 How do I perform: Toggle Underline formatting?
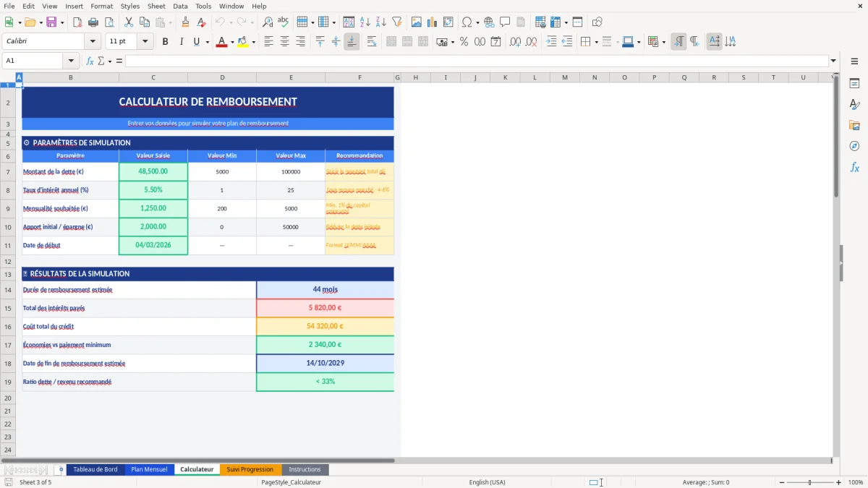click(x=196, y=42)
